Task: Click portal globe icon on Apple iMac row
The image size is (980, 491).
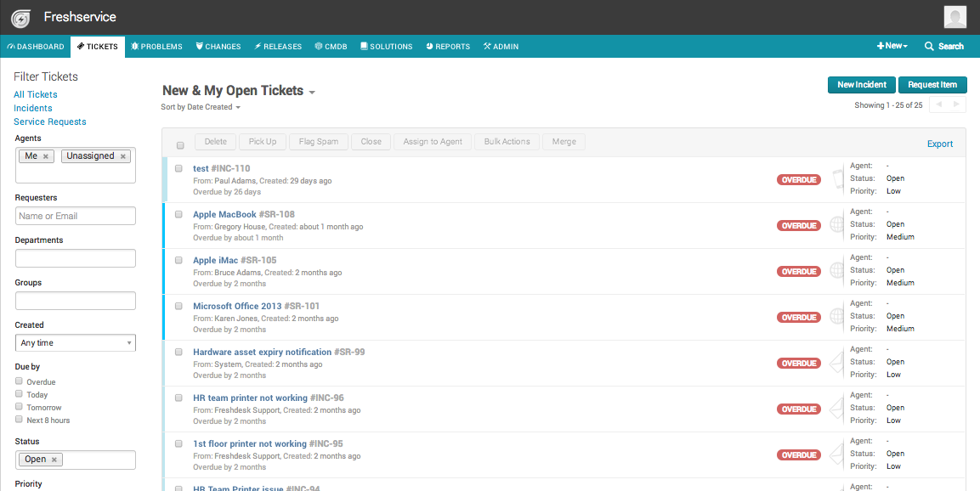Action: coord(837,270)
